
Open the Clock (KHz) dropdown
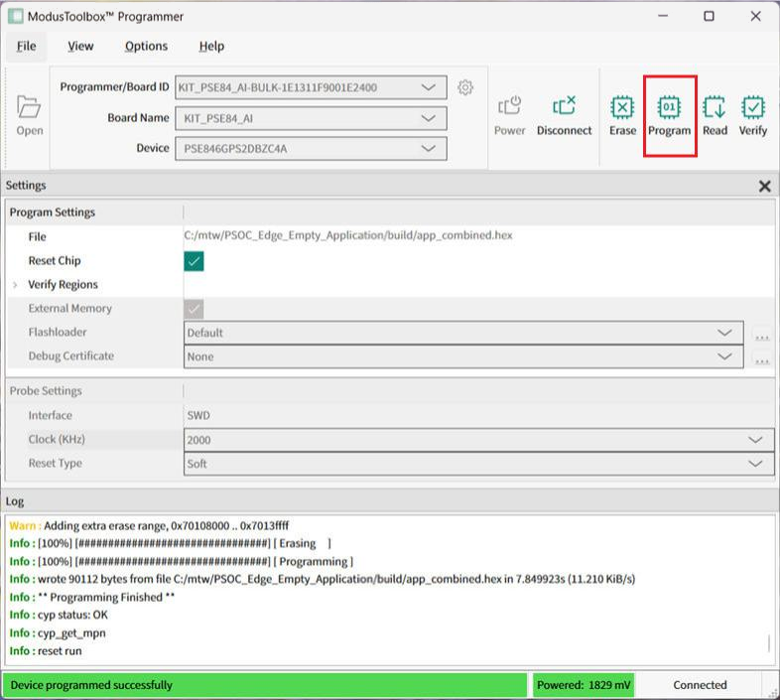(x=479, y=440)
